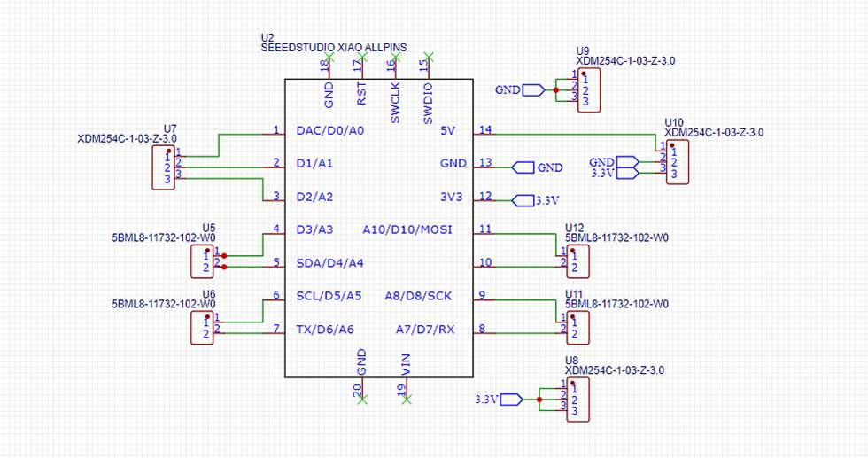Click the SWCLK pin label
The width and height of the screenshot is (868, 458).
[x=395, y=103]
